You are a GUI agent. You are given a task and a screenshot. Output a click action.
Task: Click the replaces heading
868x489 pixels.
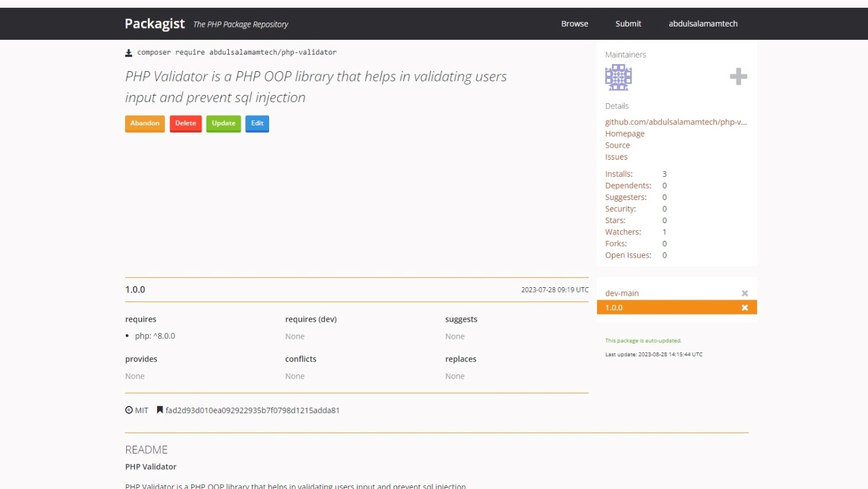pos(461,359)
